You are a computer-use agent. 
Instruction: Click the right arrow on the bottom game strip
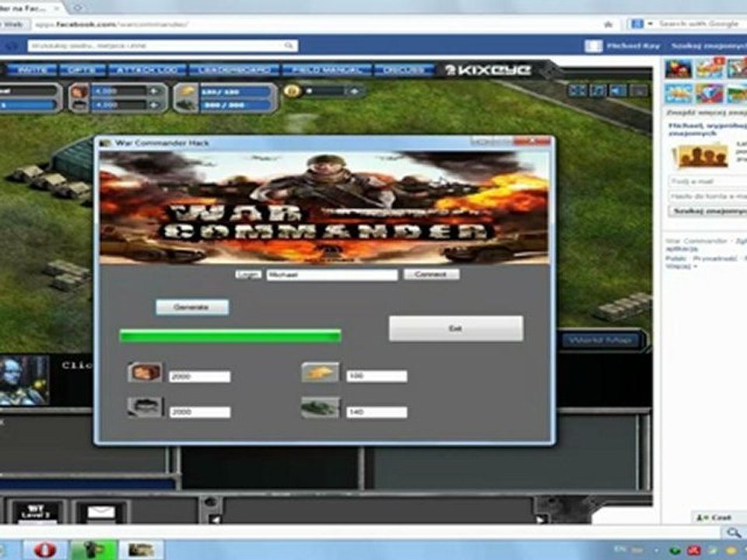coord(540,519)
